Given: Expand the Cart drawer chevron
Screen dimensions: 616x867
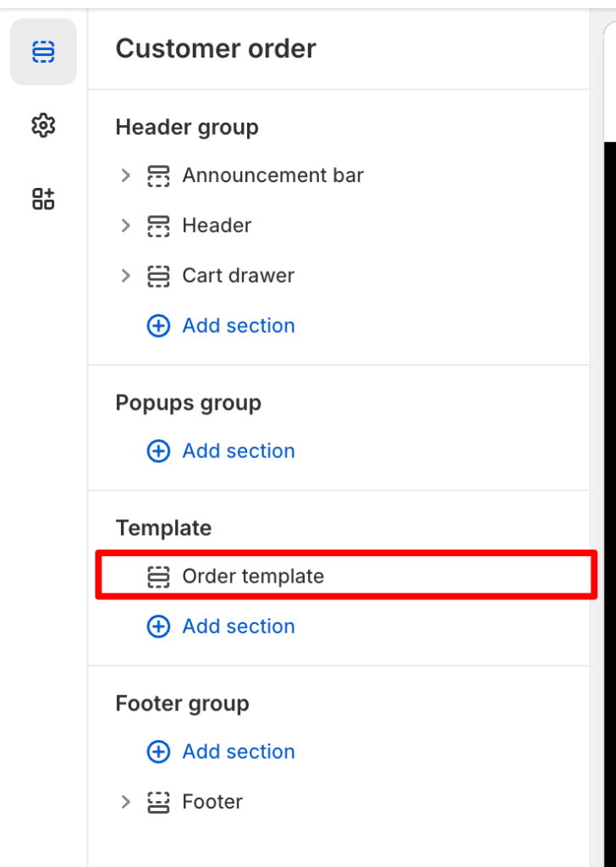Looking at the screenshot, I should tap(125, 275).
